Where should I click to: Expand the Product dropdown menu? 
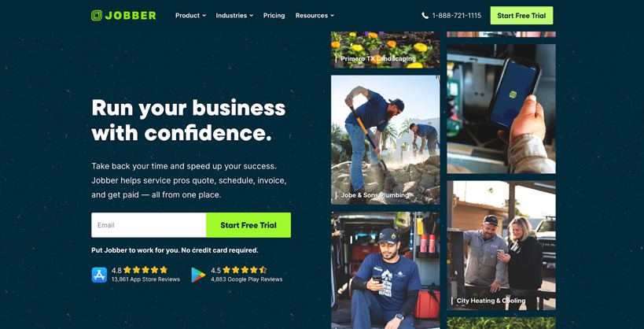point(190,16)
